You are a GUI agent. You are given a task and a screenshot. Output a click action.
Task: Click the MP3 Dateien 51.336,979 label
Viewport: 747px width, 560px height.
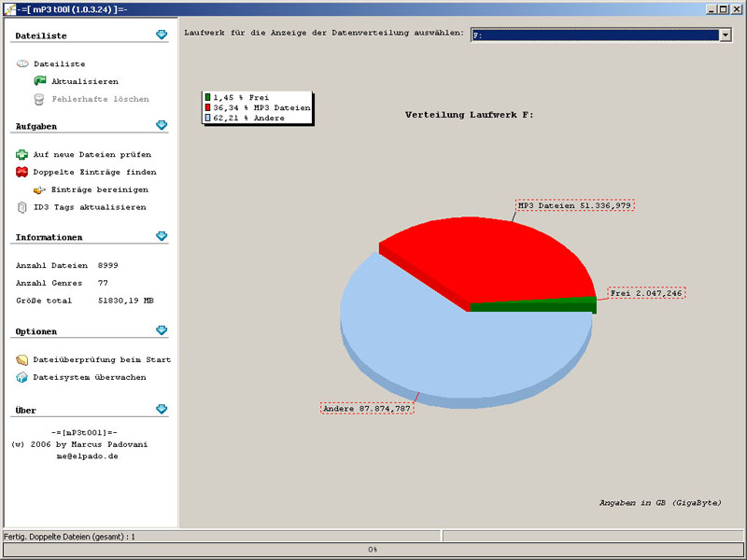(575, 205)
